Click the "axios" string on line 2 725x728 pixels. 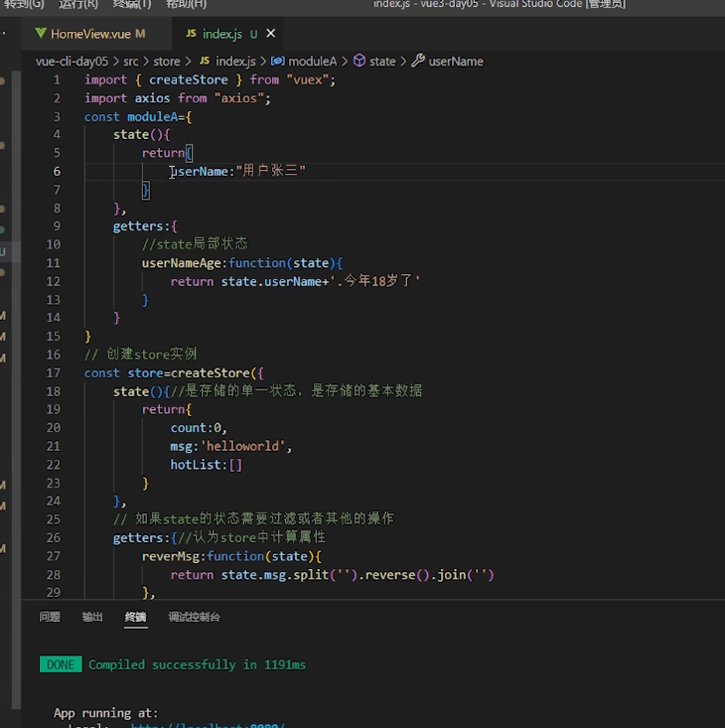pos(239,98)
